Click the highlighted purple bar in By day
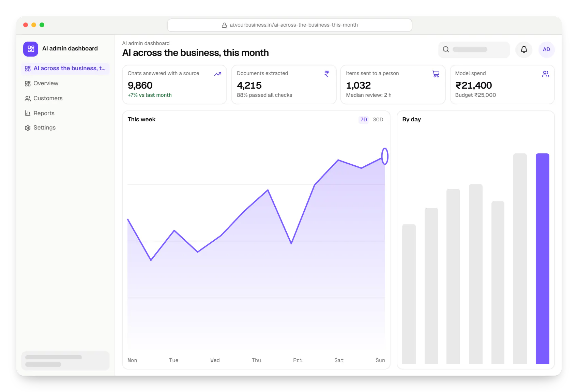The height and width of the screenshot is (392, 578). [x=542, y=259]
